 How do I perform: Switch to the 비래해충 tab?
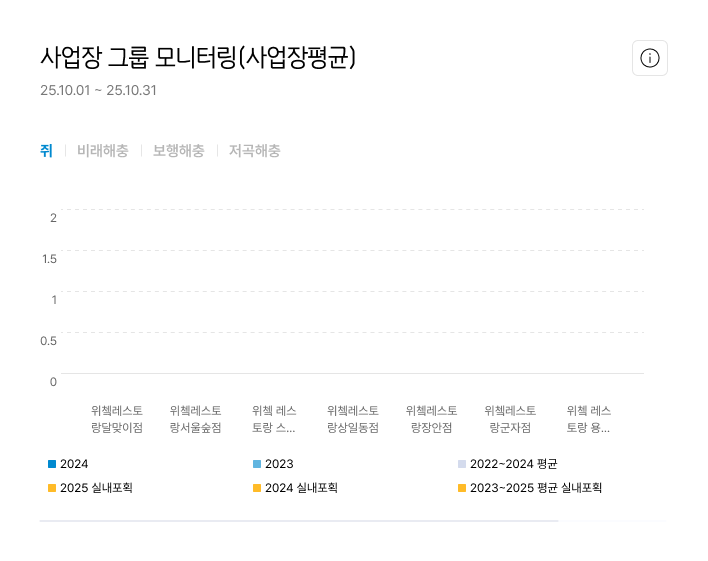103,151
